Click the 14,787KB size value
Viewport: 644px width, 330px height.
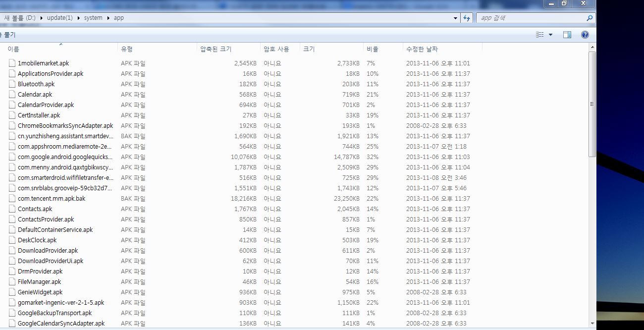[347, 157]
